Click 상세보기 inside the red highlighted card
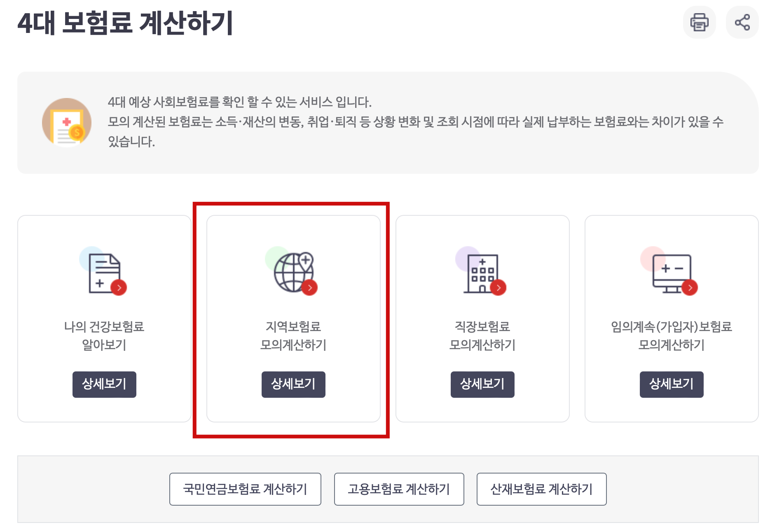This screenshot has width=777, height=532. [x=293, y=384]
